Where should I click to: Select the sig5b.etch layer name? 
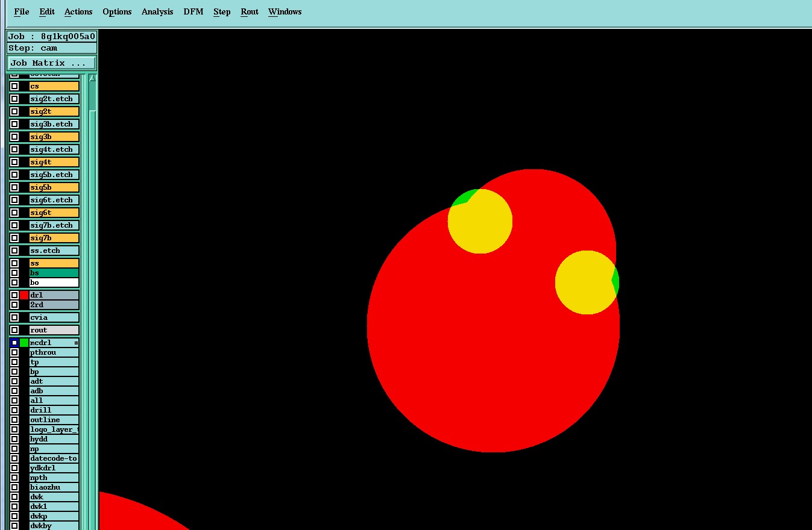tap(54, 175)
